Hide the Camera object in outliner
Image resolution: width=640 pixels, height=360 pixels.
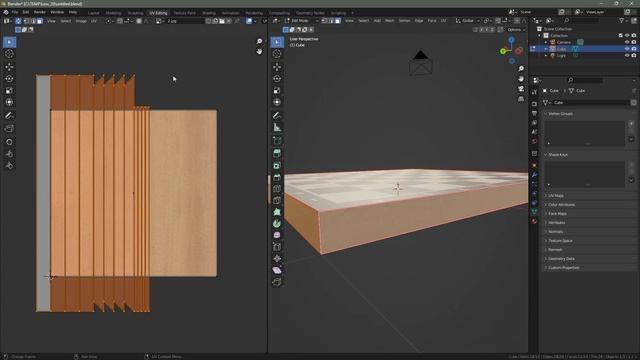(627, 42)
